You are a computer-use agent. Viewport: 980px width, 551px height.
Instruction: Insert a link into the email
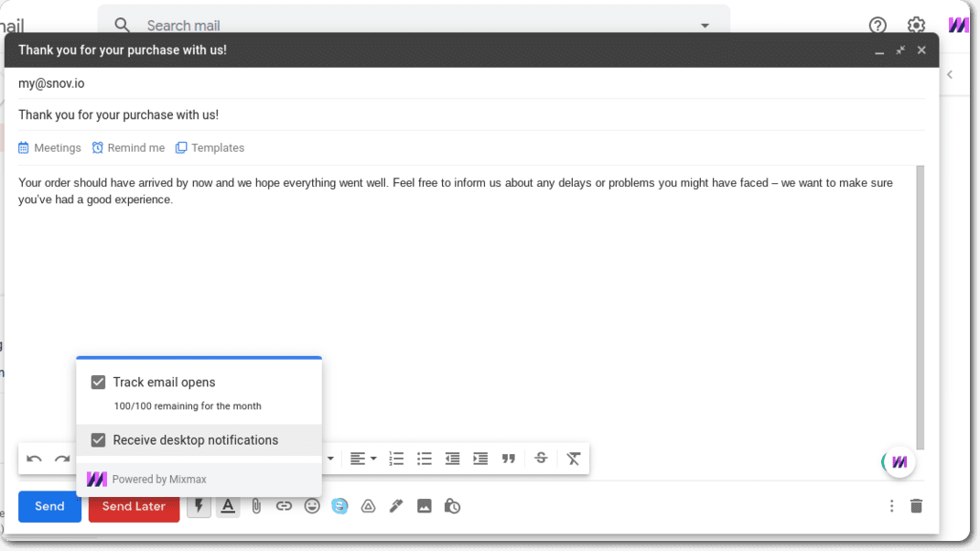click(285, 506)
